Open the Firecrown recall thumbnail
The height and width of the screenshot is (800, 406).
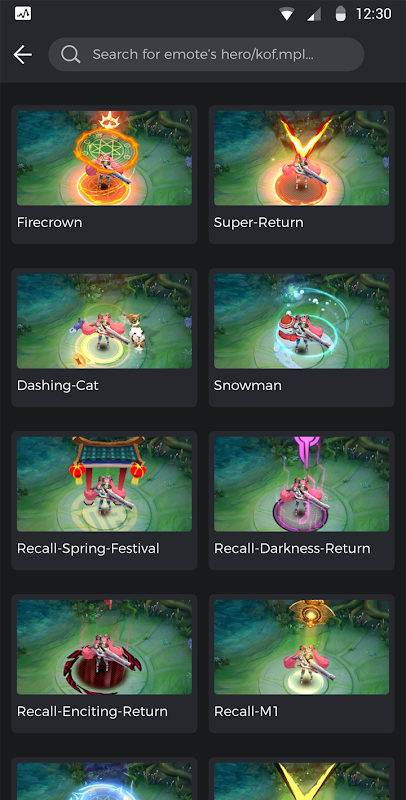click(105, 158)
